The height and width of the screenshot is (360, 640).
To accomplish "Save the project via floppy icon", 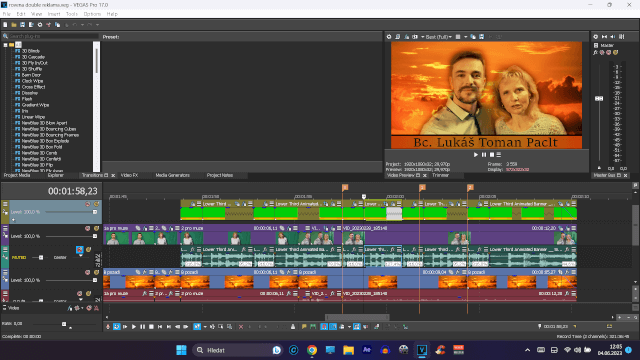I will point(22,25).
